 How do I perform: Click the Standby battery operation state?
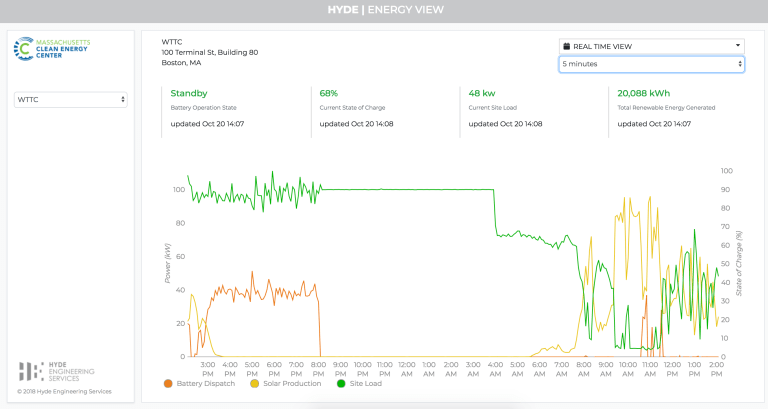[189, 93]
